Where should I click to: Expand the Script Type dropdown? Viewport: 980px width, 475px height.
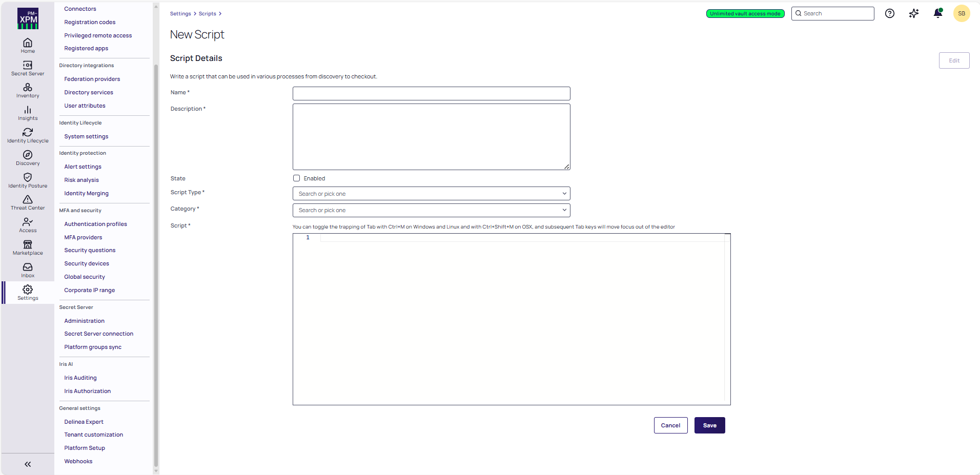point(431,194)
